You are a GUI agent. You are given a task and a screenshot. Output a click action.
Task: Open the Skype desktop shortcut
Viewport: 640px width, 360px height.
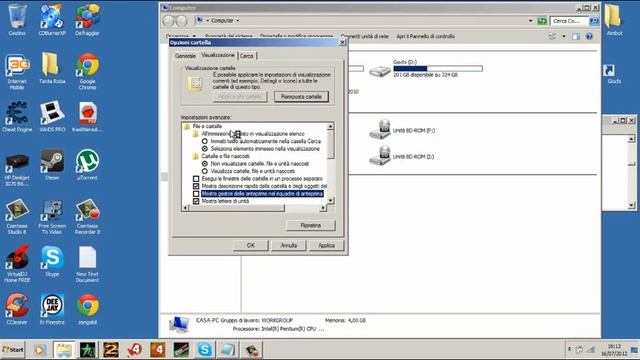coord(52,262)
